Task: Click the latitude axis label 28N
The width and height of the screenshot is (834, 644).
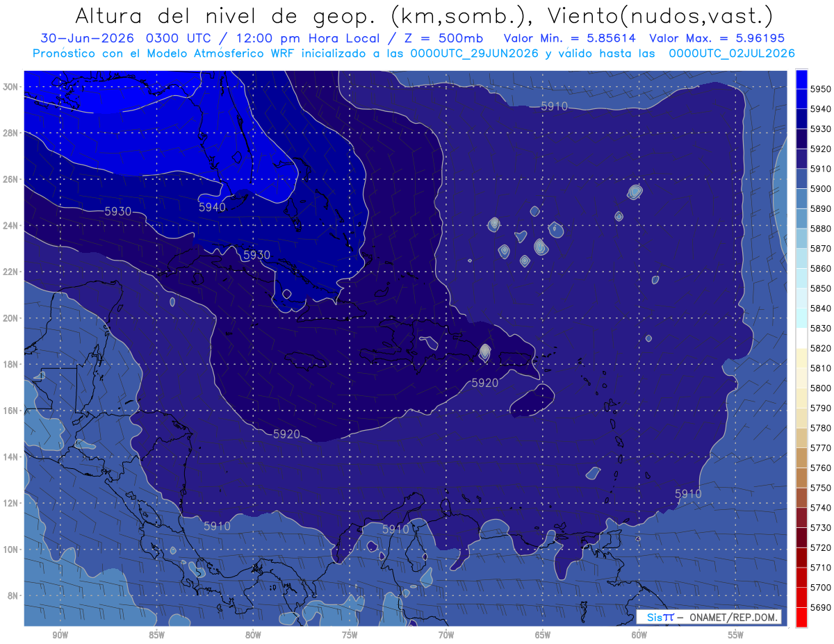Action: 12,133
